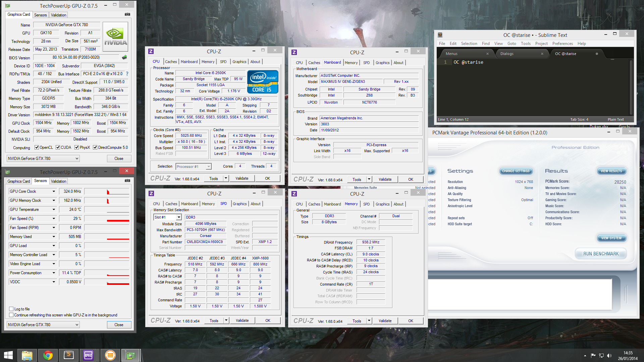Switch to the Validation tab in the GPU-Z Graphics Card window
Image resolution: width=644 pixels, height=362 pixels.
click(58, 15)
